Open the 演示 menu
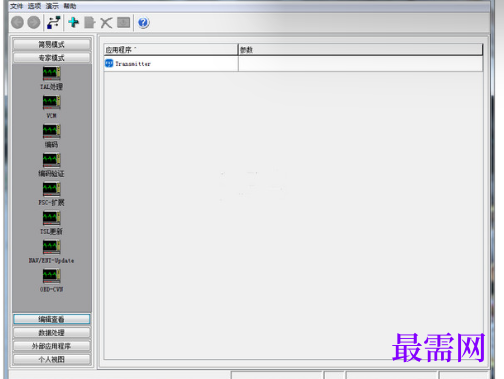The height and width of the screenshot is (379, 504). pyautogui.click(x=52, y=6)
